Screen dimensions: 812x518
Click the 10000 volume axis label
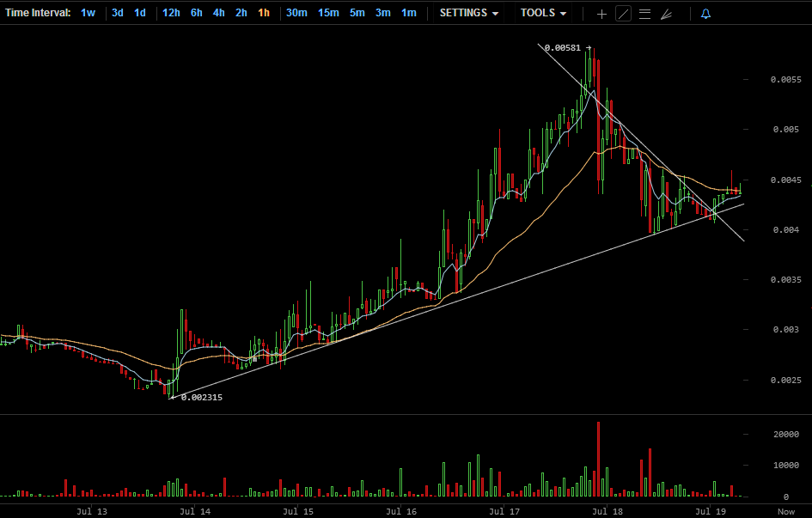(786, 466)
